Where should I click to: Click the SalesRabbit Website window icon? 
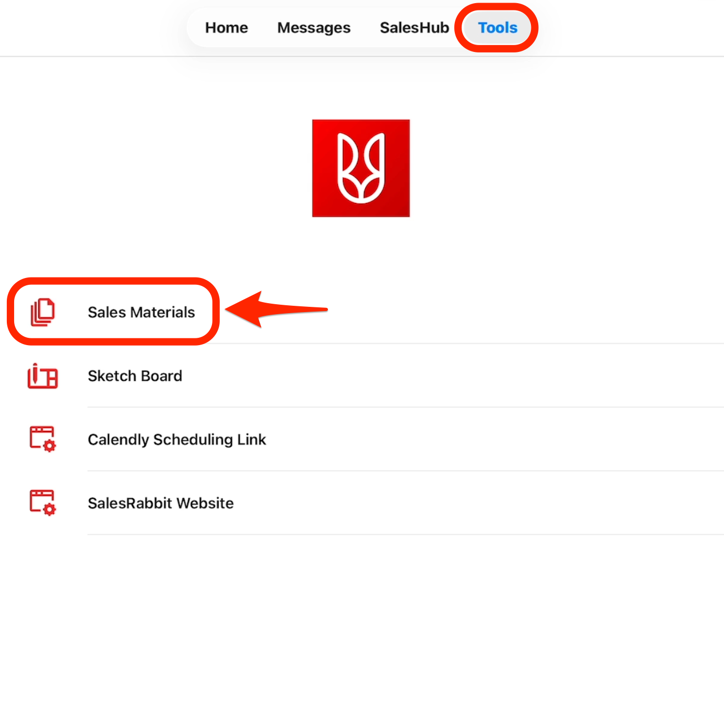pyautogui.click(x=42, y=502)
